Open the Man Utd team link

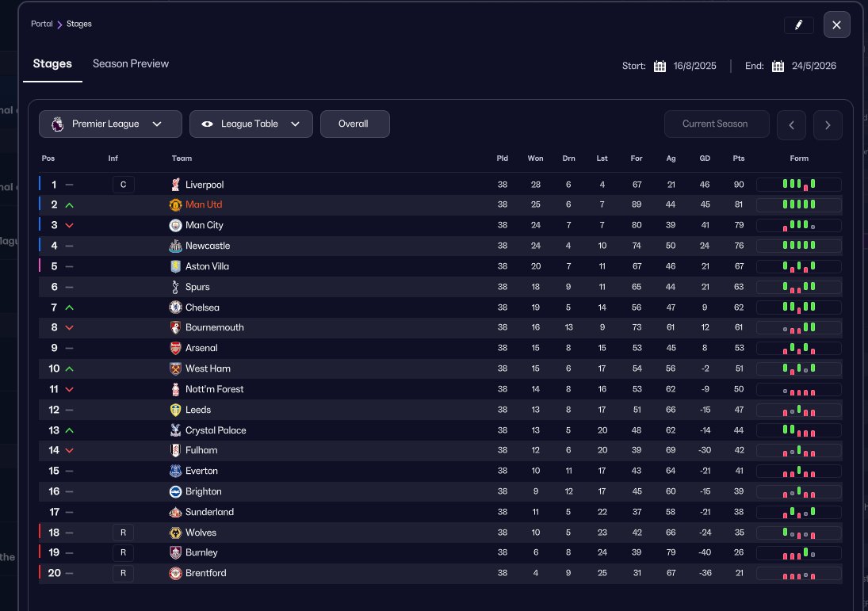click(204, 205)
